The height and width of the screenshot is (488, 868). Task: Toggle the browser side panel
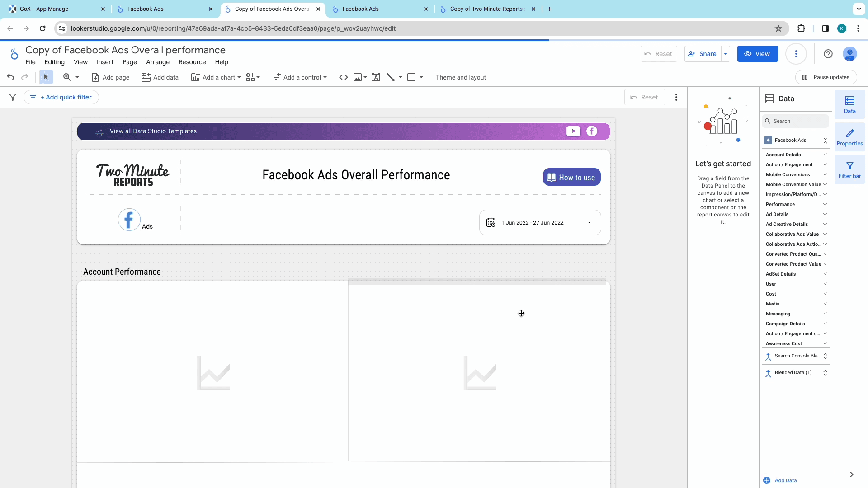point(826,28)
